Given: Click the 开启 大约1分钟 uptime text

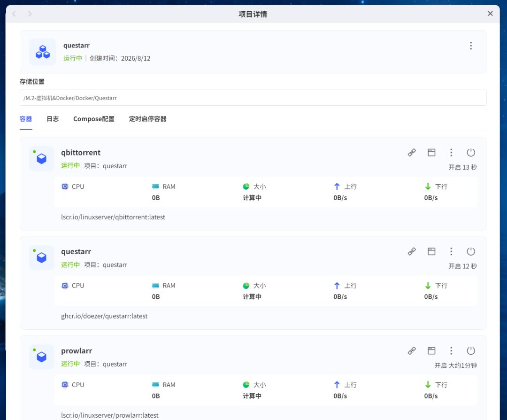Looking at the screenshot, I should tap(455, 366).
